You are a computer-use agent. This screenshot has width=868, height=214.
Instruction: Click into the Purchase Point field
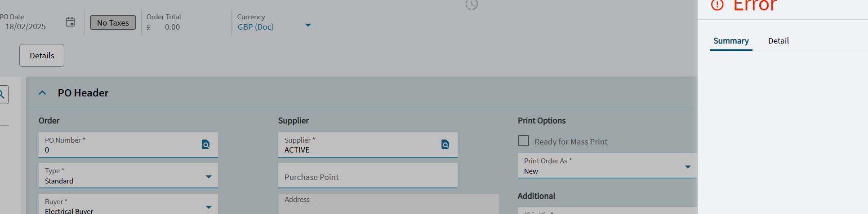coord(368,175)
